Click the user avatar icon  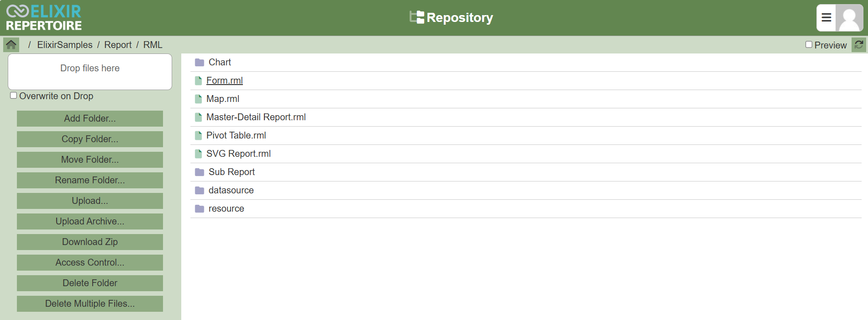(849, 18)
